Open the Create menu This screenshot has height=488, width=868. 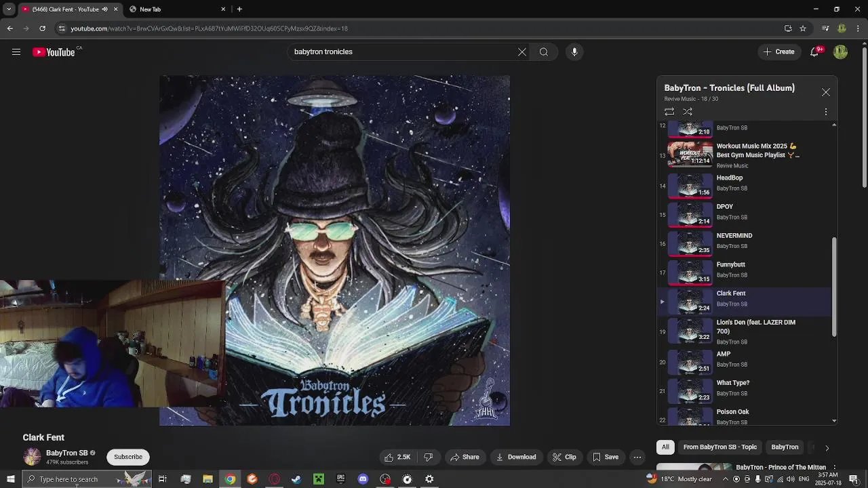tap(778, 52)
